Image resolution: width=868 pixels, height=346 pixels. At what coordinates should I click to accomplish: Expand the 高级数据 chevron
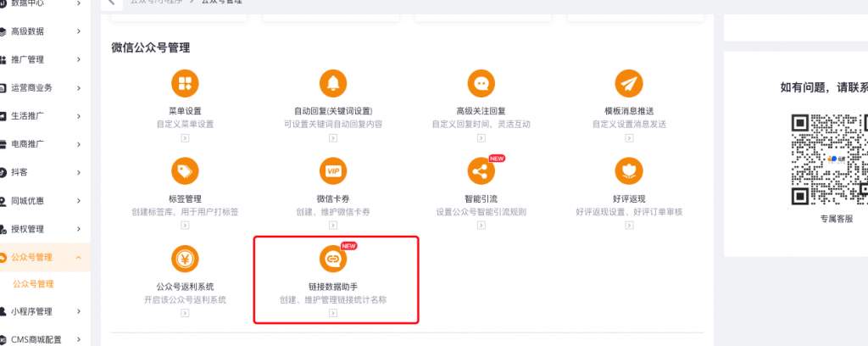click(79, 31)
